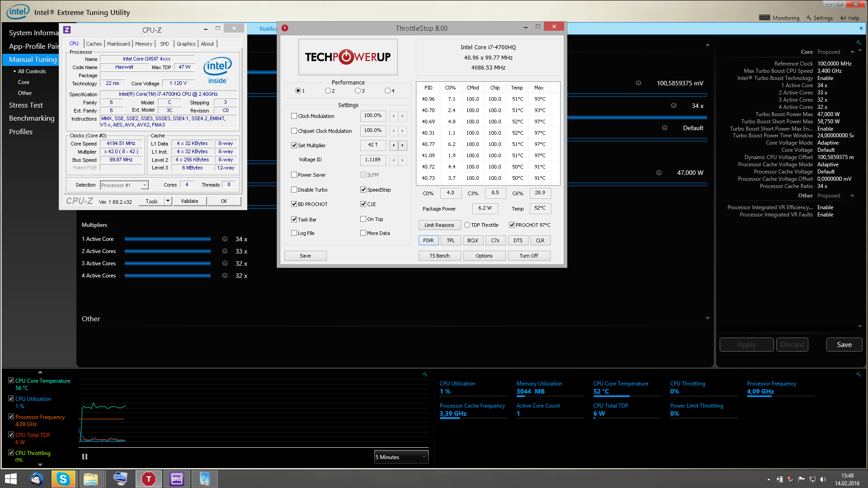Click the TechPowerUp logo in ThrottleStop
Screen dimensions: 868x488
click(x=348, y=57)
